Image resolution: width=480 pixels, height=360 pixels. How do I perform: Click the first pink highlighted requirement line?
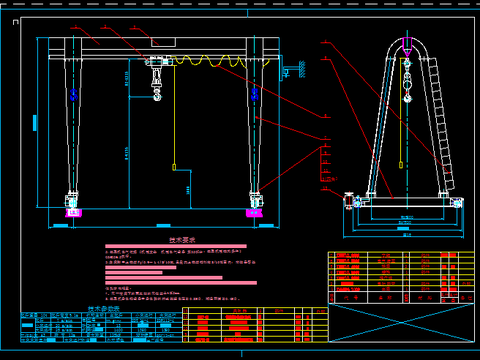(x=176, y=246)
